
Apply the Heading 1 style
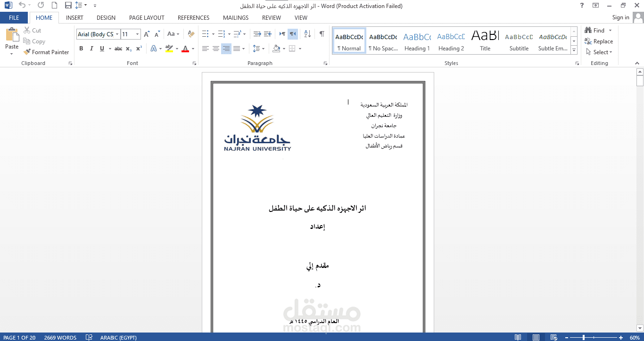[x=417, y=41]
